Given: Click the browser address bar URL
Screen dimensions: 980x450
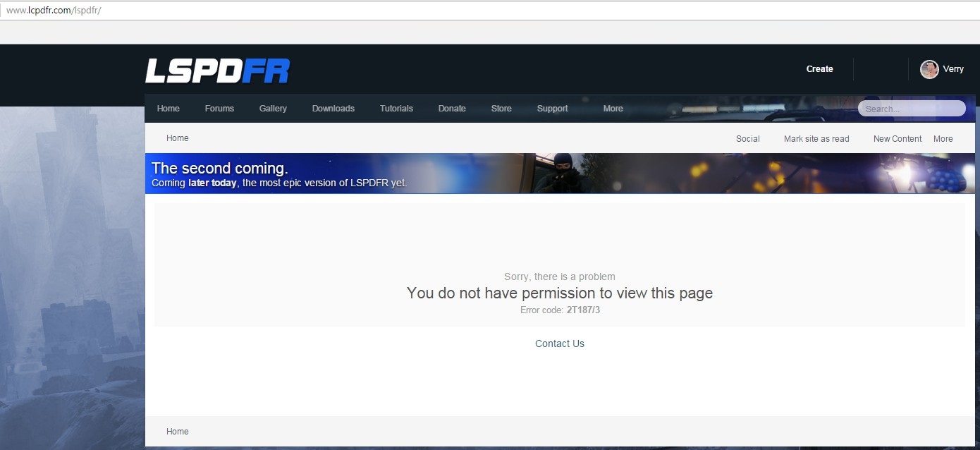Looking at the screenshot, I should (54, 11).
